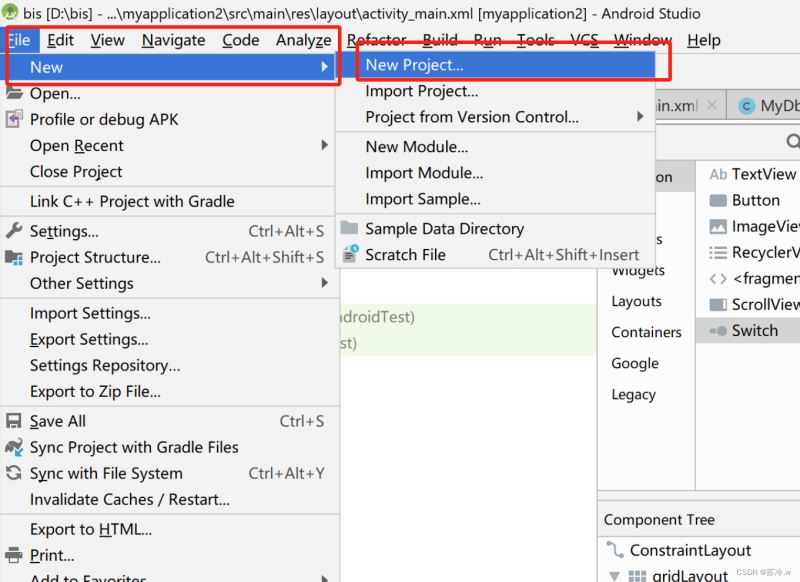Screen dimensions: 800x582
Task: Click the MyDb class tab icon
Action: coord(746,106)
